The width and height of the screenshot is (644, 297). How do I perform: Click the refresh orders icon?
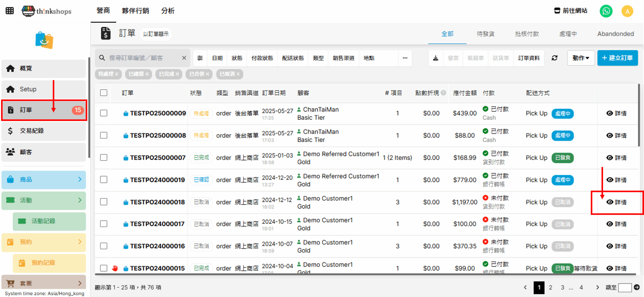coord(555,58)
